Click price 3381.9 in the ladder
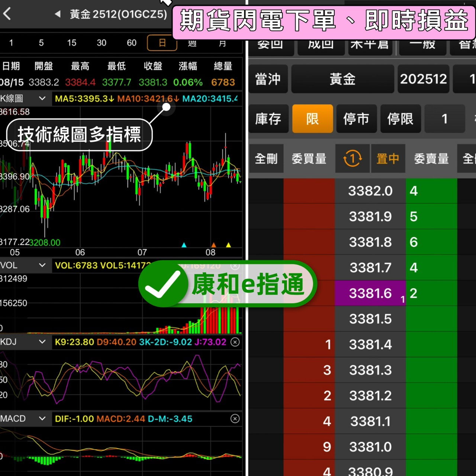 [x=370, y=216]
